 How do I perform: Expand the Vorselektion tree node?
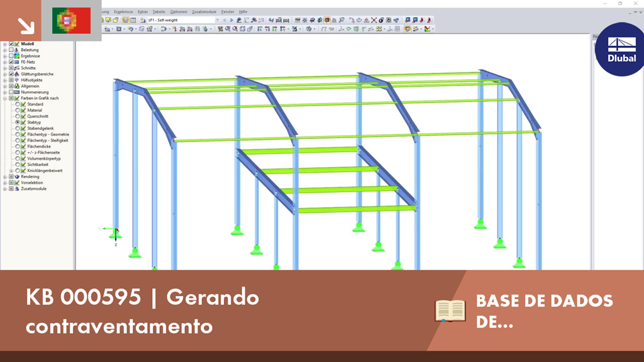(x=5, y=183)
